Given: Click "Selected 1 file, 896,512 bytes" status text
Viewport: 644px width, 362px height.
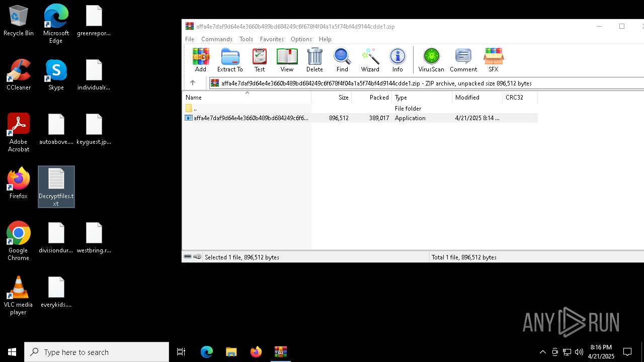Looking at the screenshot, I should [x=242, y=257].
